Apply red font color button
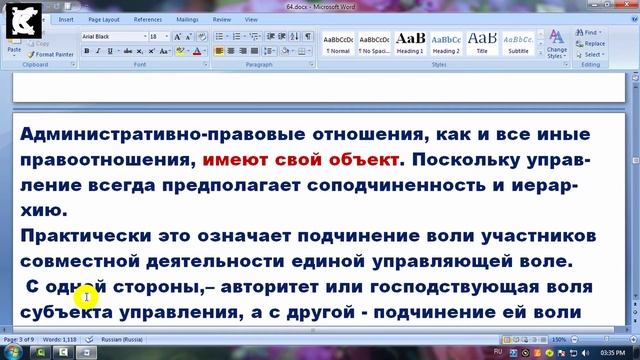This screenshot has height=360, width=640. coord(197,51)
